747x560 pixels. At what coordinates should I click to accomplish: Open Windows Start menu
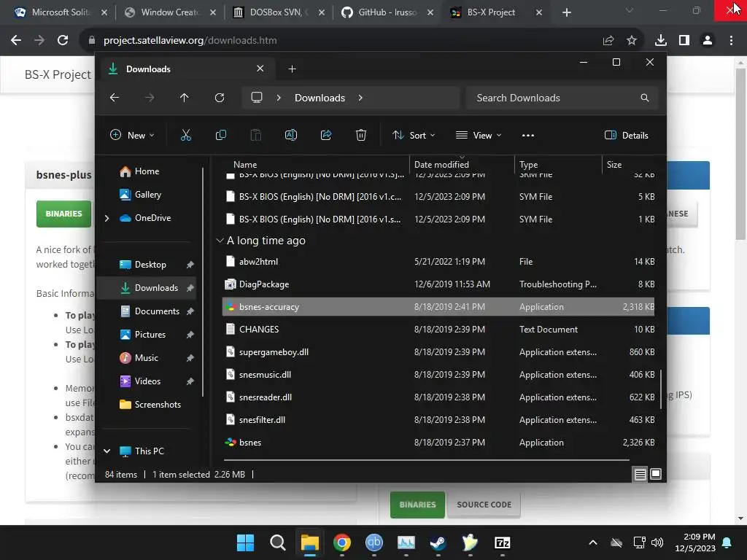click(x=245, y=542)
